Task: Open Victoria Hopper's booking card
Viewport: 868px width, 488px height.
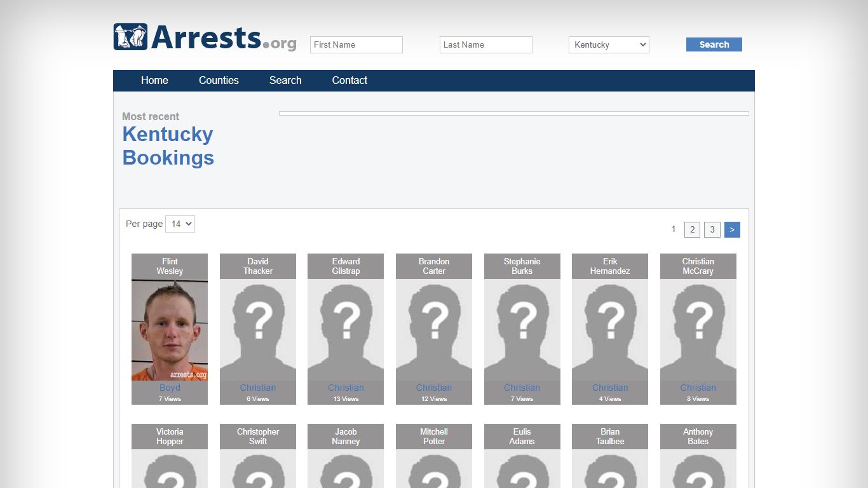Action: tap(170, 456)
